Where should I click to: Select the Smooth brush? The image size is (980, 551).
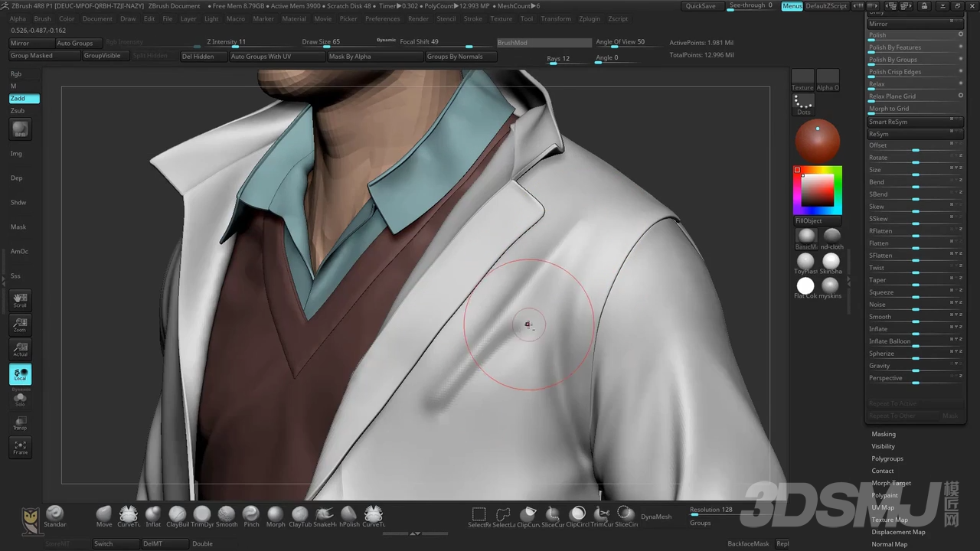coord(227,517)
